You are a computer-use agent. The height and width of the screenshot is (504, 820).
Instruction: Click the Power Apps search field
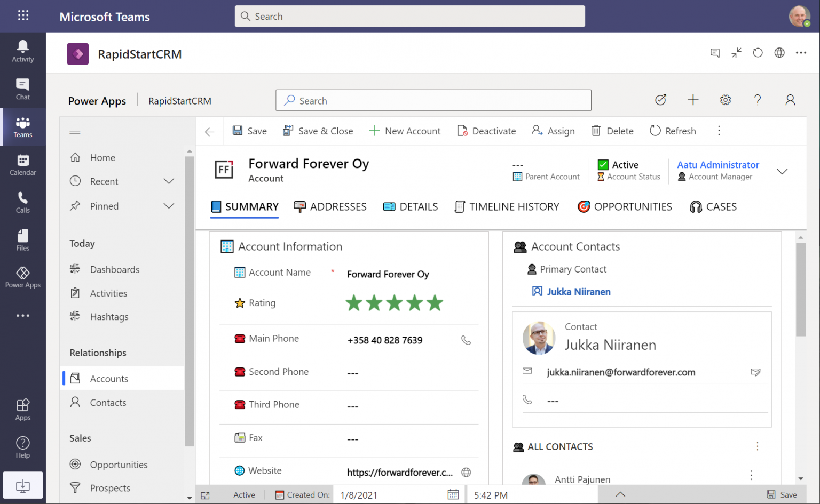(433, 101)
